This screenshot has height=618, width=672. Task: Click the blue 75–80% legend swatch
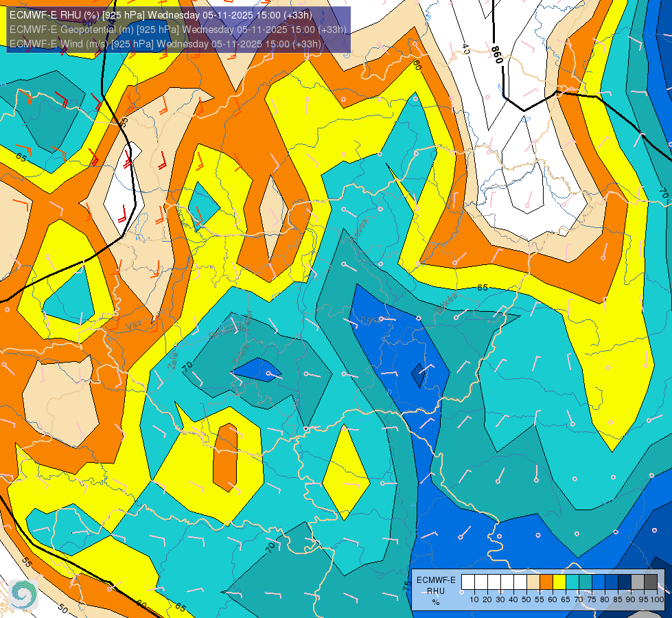[599, 582]
